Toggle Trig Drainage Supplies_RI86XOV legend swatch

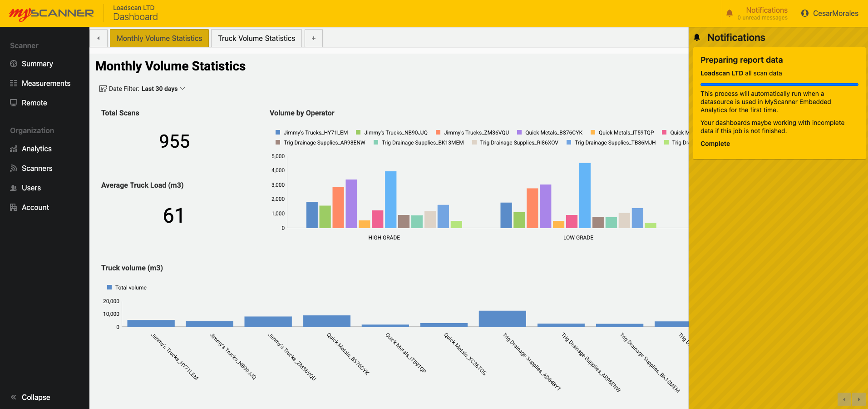click(x=474, y=142)
